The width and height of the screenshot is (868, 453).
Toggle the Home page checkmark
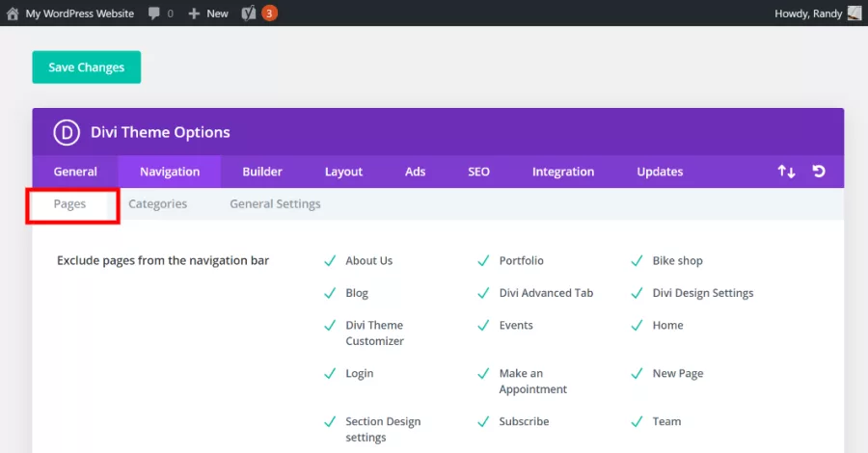tap(637, 325)
